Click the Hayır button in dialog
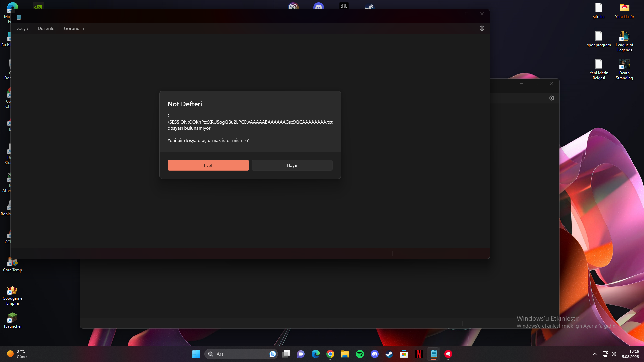Image resolution: width=644 pixels, height=362 pixels. [292, 165]
